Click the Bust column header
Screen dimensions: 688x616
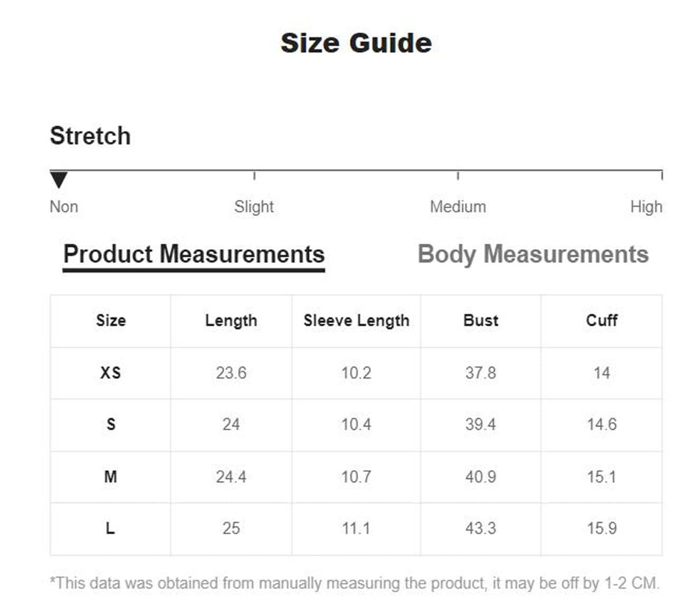(x=481, y=321)
